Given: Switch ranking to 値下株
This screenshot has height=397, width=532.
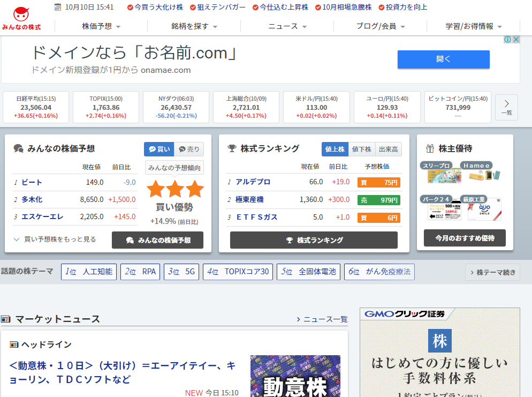Looking at the screenshot, I should (x=362, y=149).
